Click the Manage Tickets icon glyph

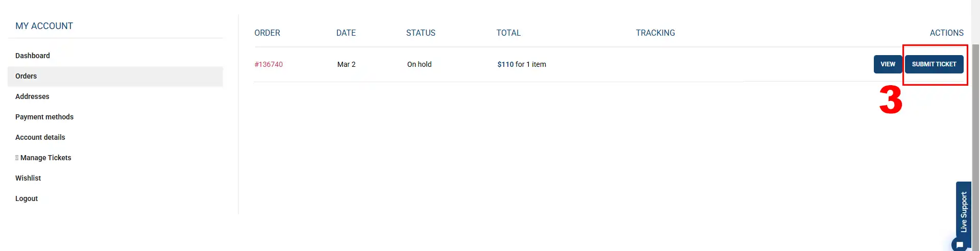tap(17, 158)
